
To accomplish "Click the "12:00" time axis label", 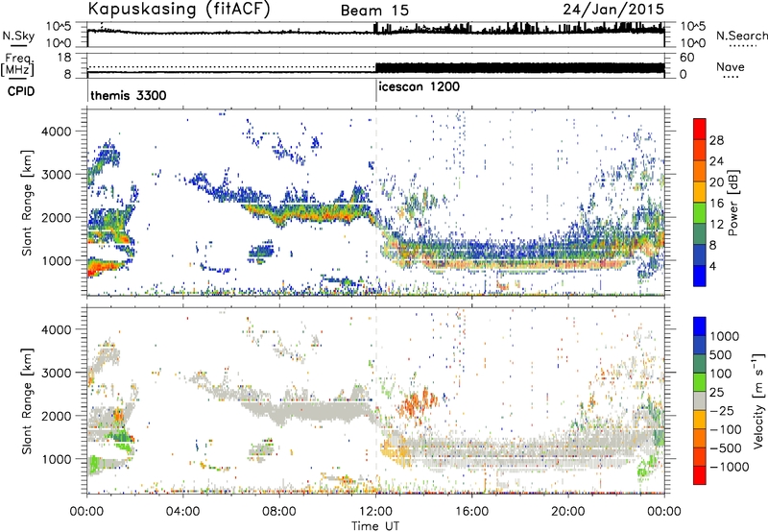I will click(x=375, y=512).
